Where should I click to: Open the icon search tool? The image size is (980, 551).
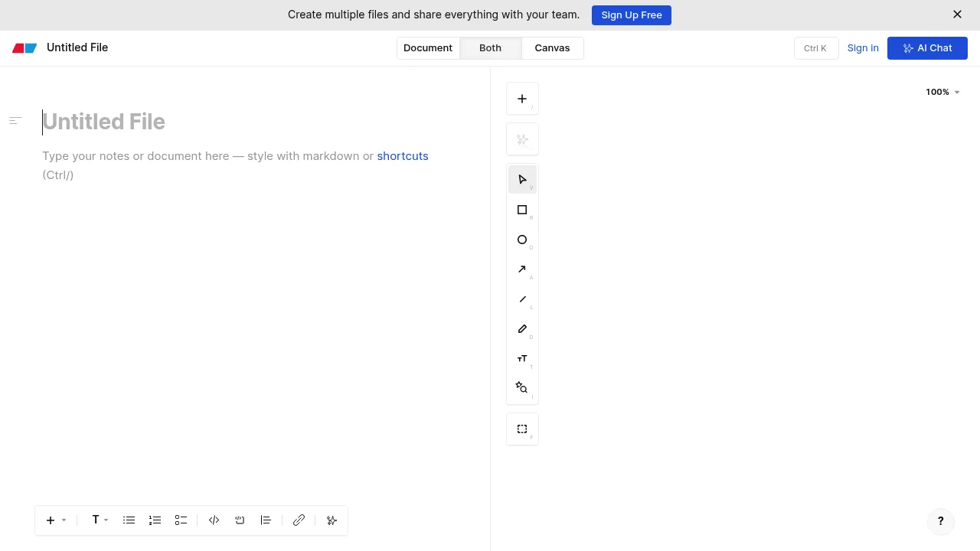[522, 388]
